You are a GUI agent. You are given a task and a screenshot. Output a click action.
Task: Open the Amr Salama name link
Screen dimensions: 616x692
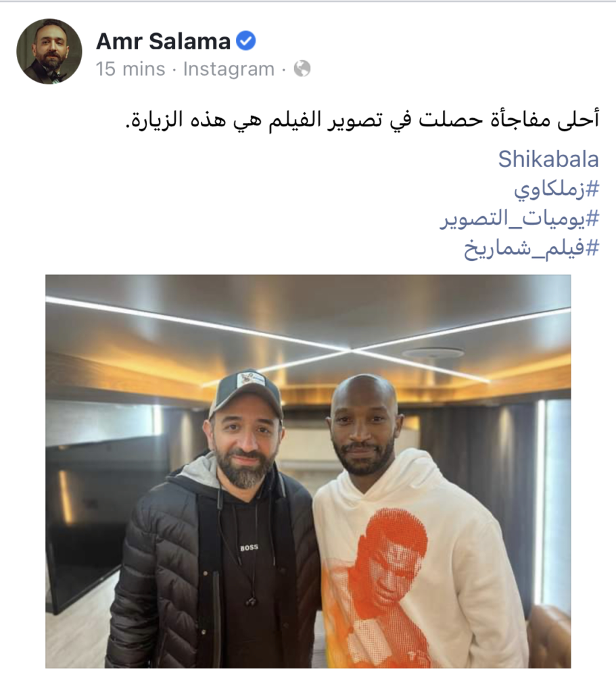coord(163,41)
